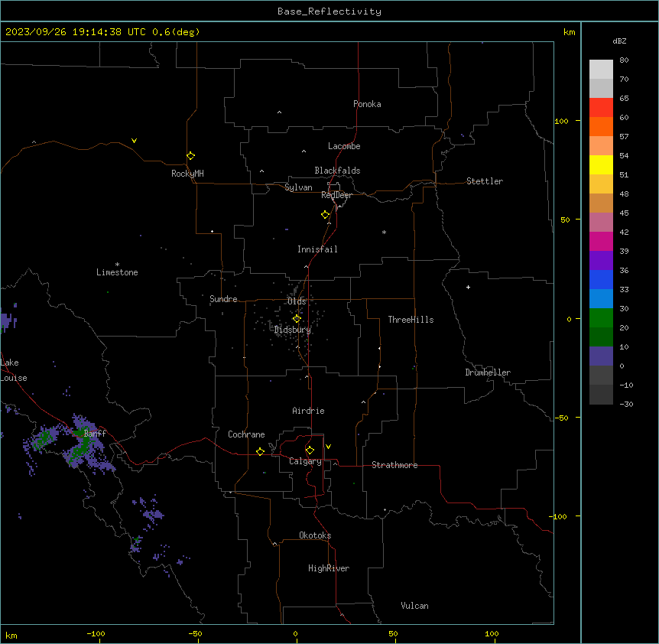659x644 pixels.
Task: Click the yellow V marker east of Calgary
Action: (x=328, y=447)
